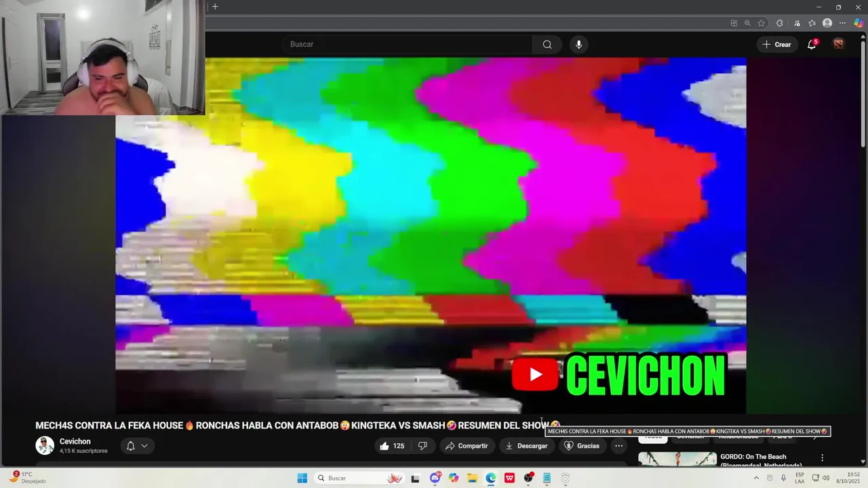
Task: Focus the YouTube Buscar search field
Action: 408,45
